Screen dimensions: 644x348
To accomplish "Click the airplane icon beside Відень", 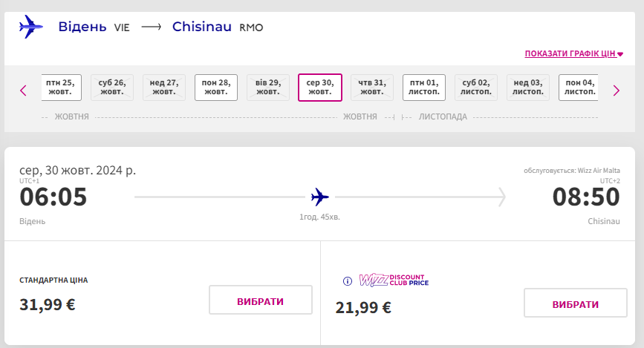I will pos(30,27).
